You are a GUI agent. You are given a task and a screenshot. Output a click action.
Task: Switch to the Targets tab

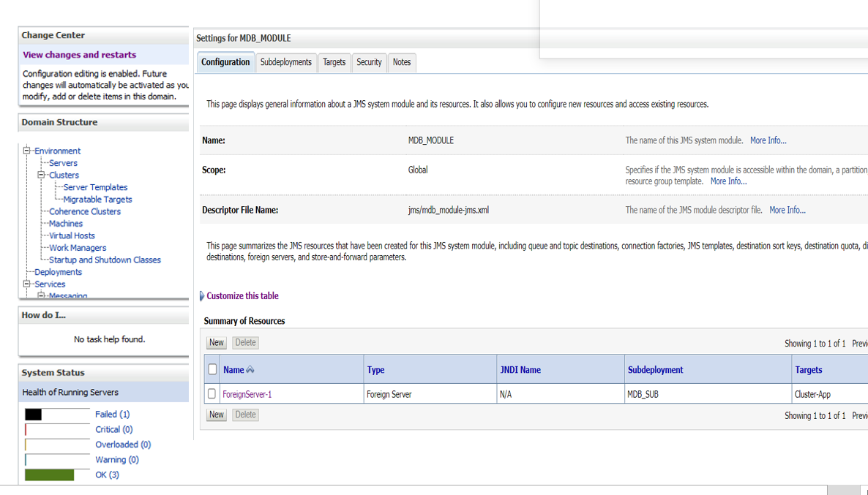click(x=334, y=62)
